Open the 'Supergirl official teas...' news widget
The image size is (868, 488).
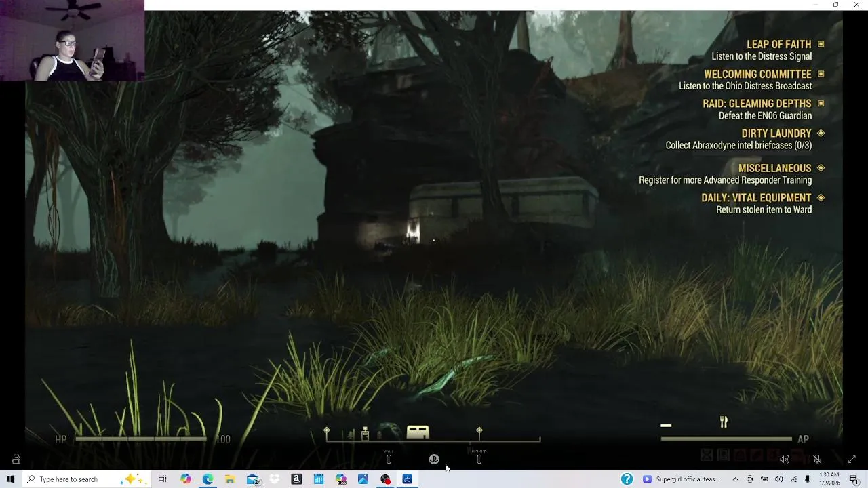pyautogui.click(x=682, y=479)
